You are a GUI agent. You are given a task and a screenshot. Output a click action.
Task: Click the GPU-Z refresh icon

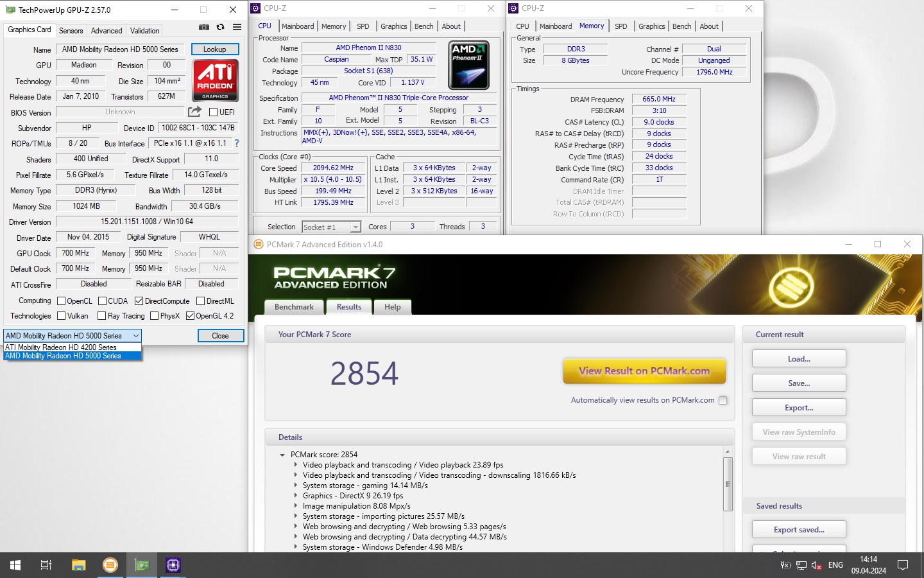[x=221, y=27]
